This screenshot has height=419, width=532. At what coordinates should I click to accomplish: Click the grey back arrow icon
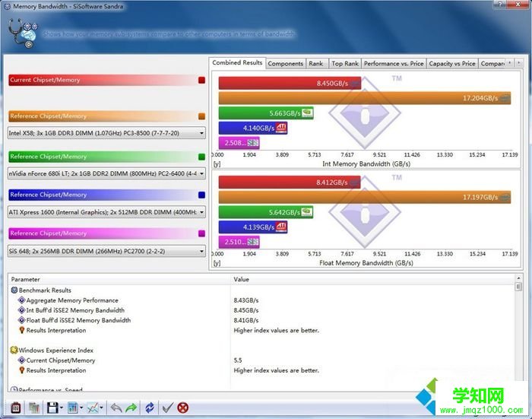pos(116,408)
